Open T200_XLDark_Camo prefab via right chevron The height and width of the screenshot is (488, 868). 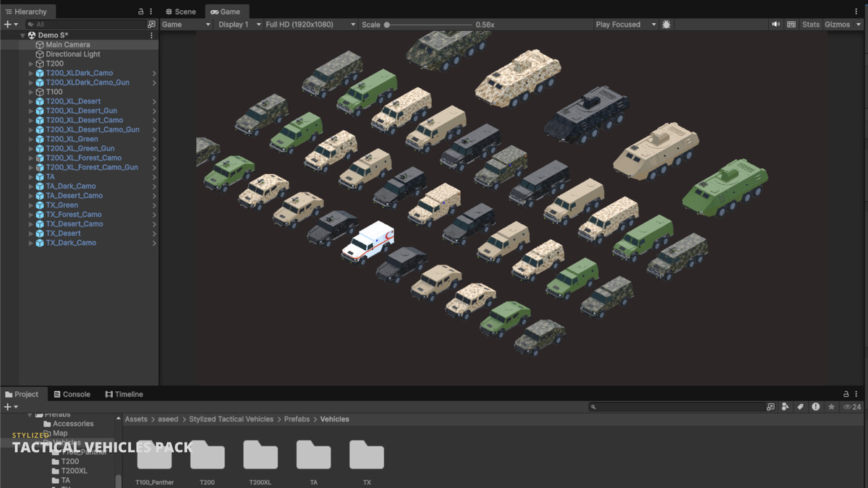154,73
